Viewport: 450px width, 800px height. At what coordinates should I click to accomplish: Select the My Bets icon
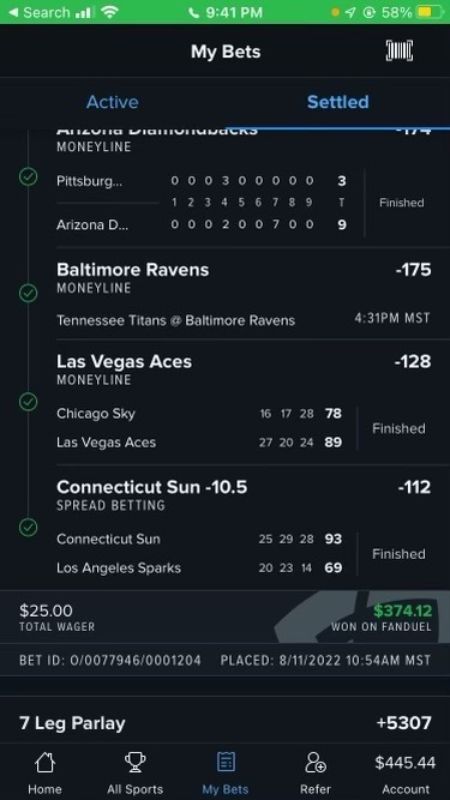[226, 763]
